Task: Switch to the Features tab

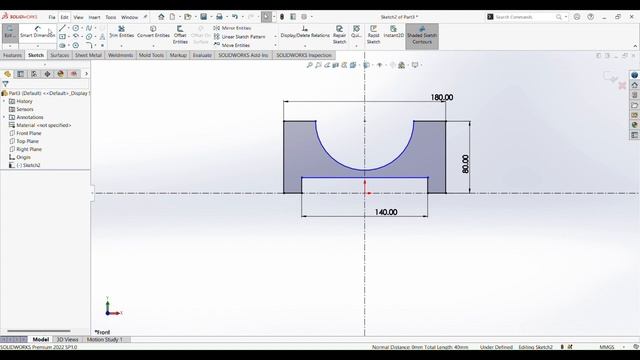Action: point(12,55)
